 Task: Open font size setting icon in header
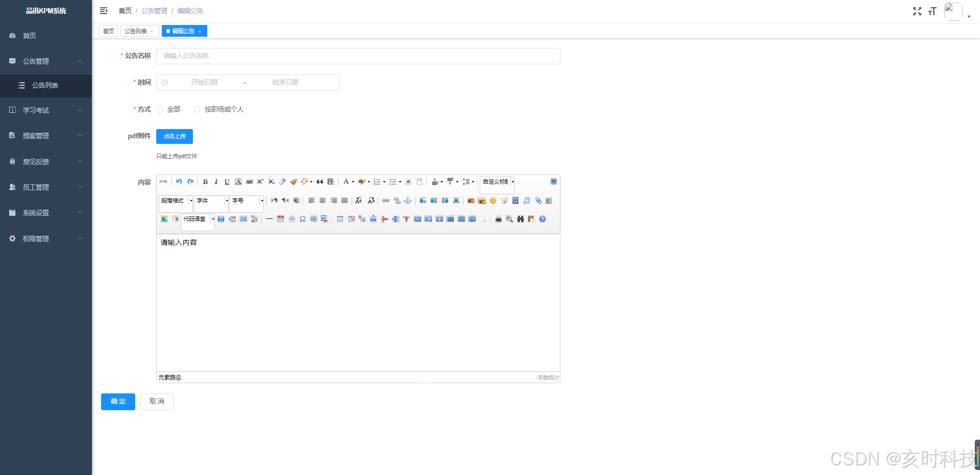pos(933,11)
